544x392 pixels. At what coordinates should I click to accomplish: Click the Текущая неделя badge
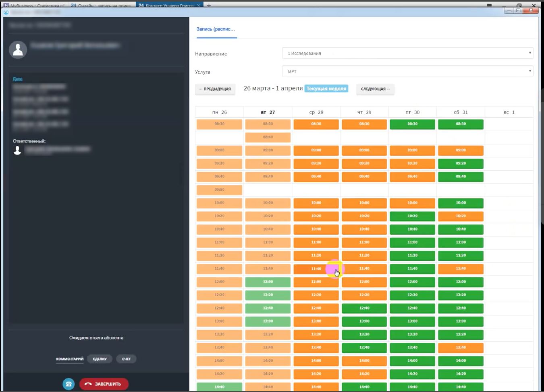pyautogui.click(x=326, y=89)
